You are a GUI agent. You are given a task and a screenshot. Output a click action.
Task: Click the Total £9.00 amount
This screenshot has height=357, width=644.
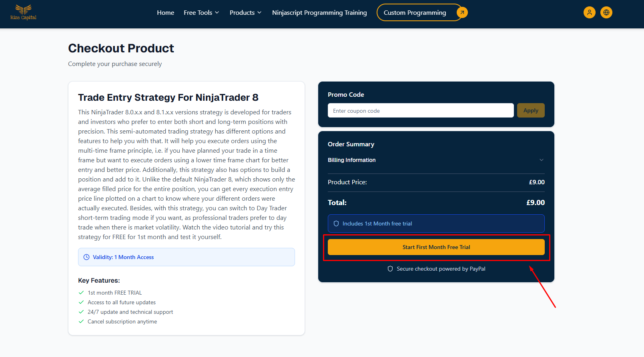[x=536, y=203]
